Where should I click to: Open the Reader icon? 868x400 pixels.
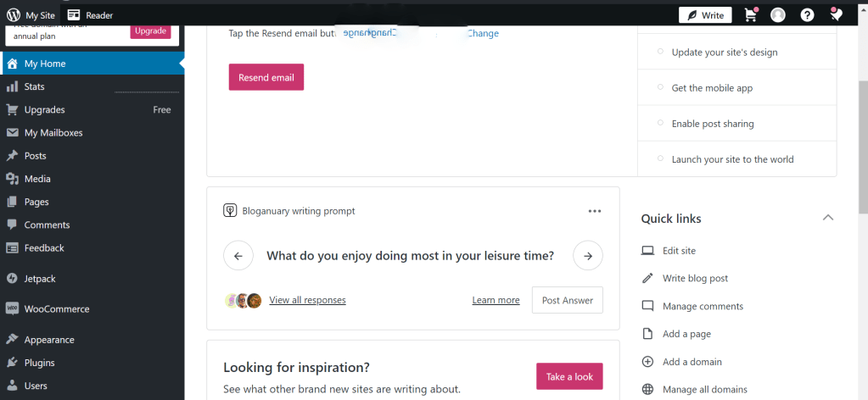pos(75,15)
